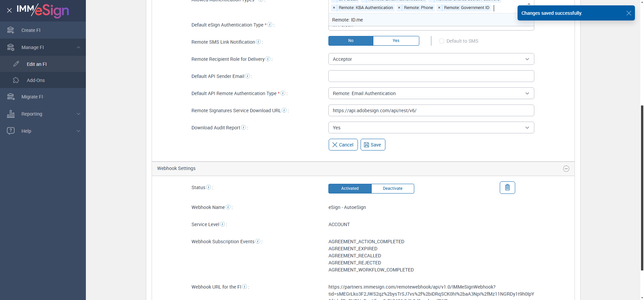Set Remote SMS Link Notification to No
Image resolution: width=644 pixels, height=300 pixels.
351,41
